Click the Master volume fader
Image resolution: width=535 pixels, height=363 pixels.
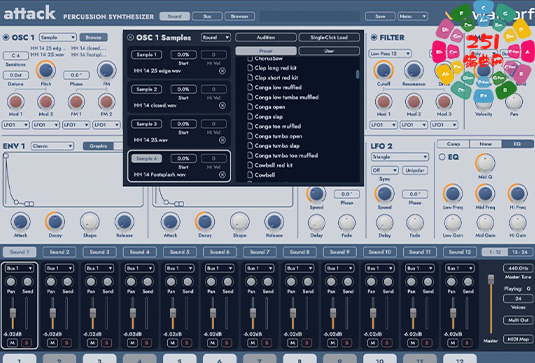tap(491, 279)
